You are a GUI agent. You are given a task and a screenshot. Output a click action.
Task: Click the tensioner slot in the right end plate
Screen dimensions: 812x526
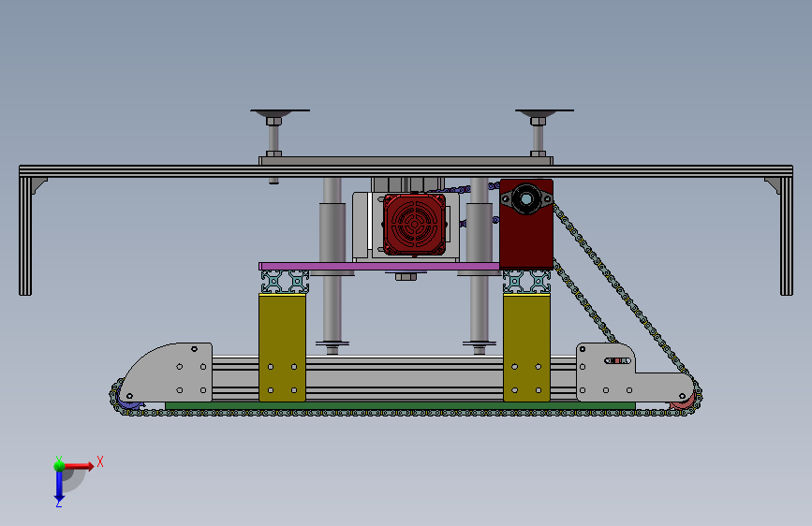click(x=617, y=360)
